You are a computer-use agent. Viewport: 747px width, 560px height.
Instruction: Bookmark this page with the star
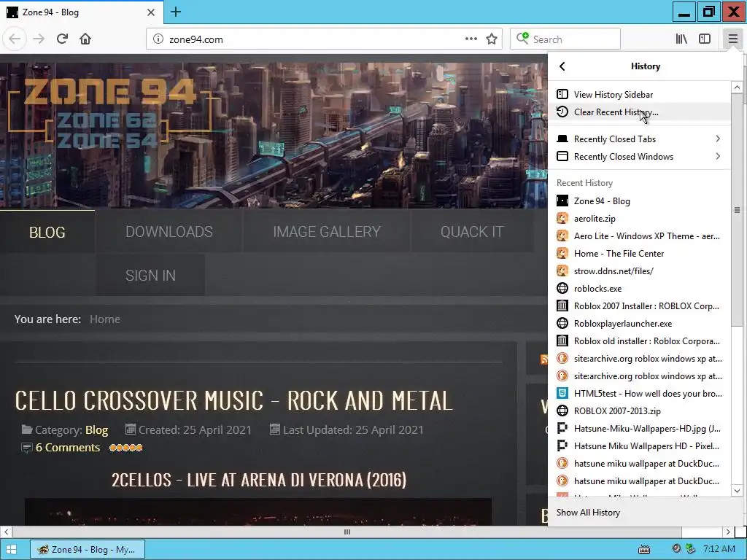492,39
